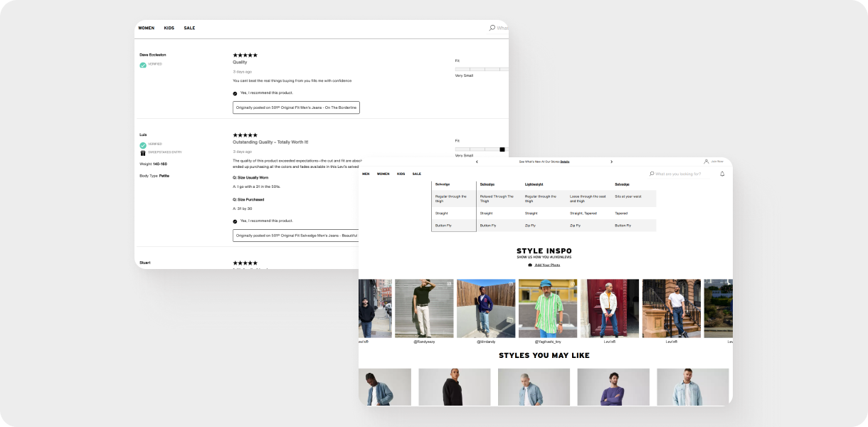Open the WOMEN menu in the front window
Viewport: 868px width, 427px height.
[x=383, y=174]
